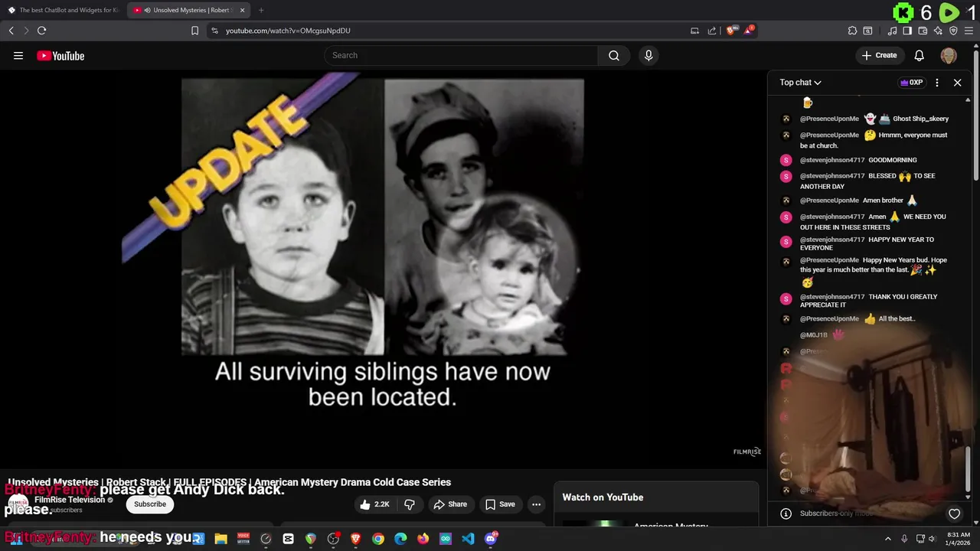
Task: Open the taskbar volume speaker icon
Action: pyautogui.click(x=932, y=539)
